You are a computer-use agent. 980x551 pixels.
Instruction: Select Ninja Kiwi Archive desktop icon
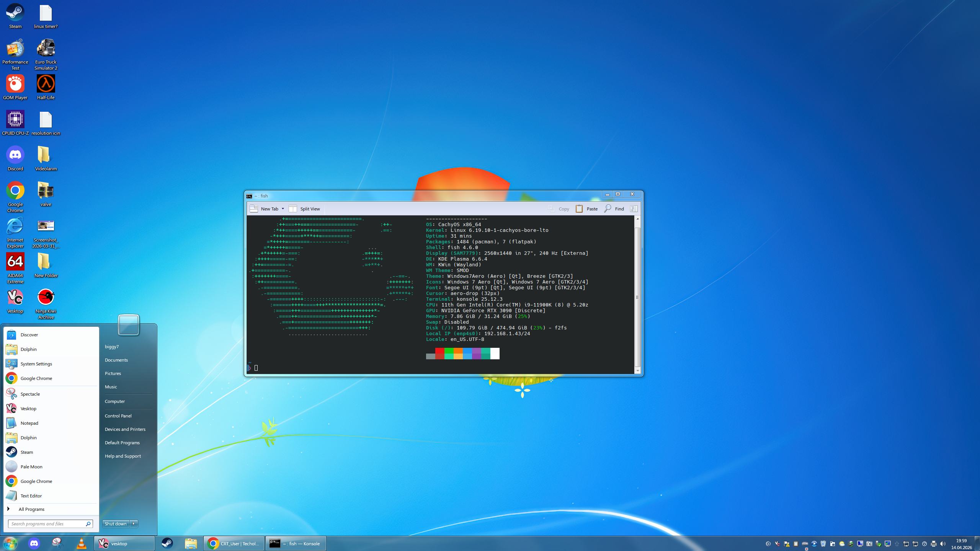46,303
